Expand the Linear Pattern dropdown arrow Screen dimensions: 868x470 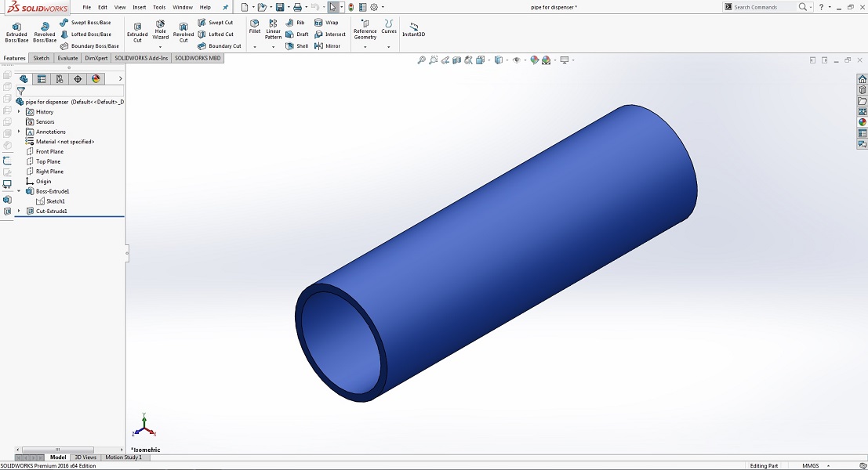[273, 47]
